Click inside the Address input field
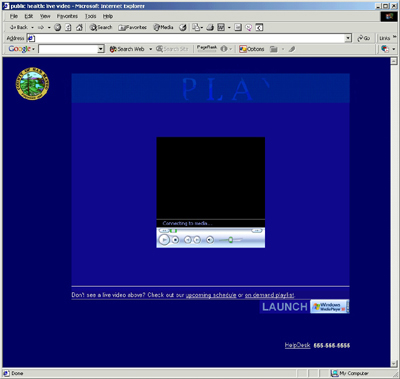 tap(189, 38)
